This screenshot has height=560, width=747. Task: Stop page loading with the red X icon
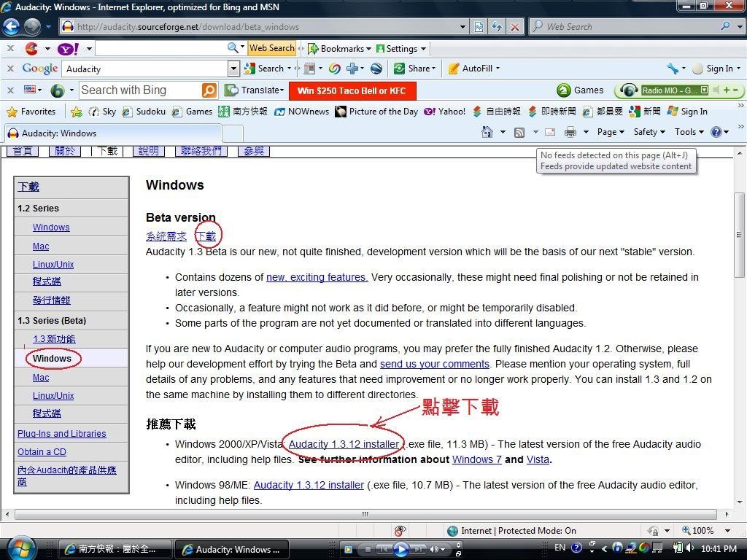(x=514, y=27)
